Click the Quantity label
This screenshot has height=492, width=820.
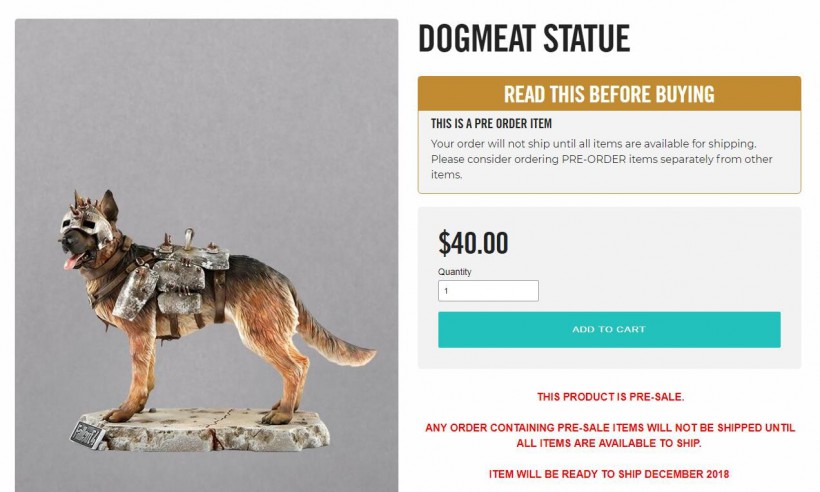(454, 272)
